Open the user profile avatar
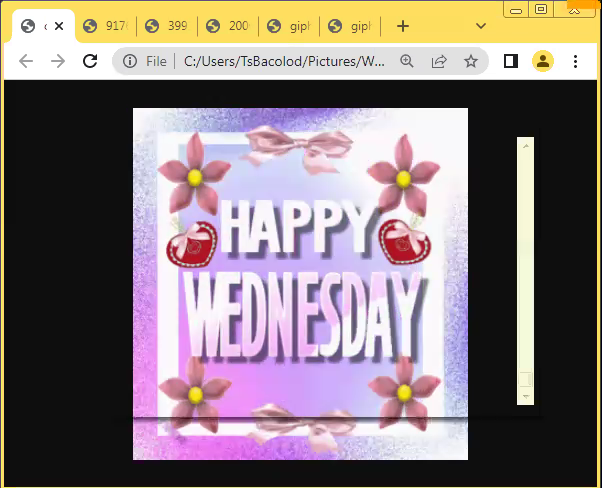 [543, 61]
